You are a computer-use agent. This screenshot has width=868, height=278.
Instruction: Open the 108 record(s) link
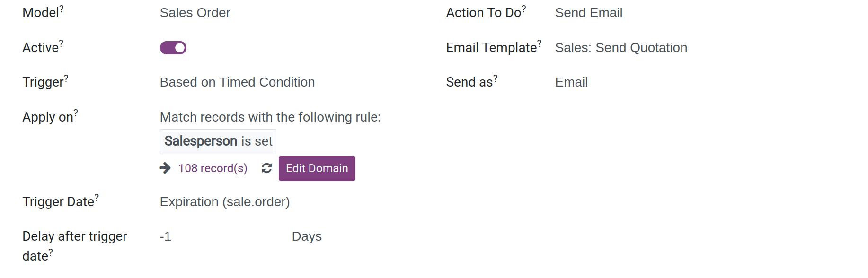(x=213, y=168)
